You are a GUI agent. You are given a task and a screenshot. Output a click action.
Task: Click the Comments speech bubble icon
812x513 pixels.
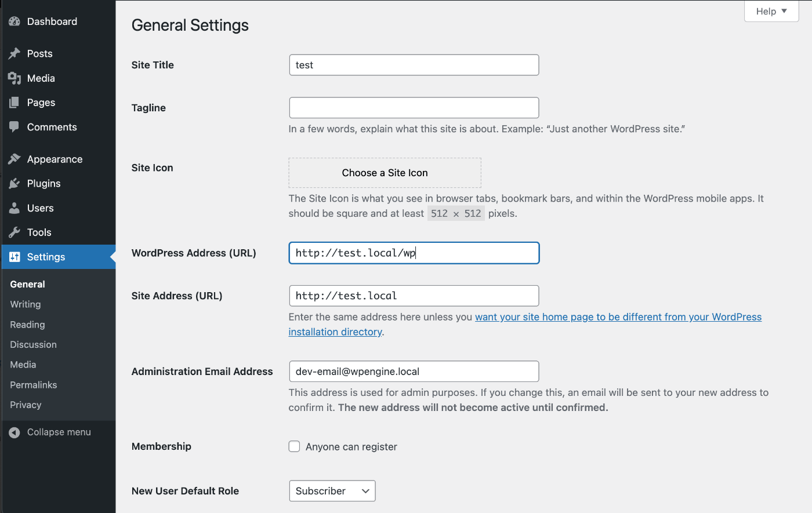click(x=14, y=127)
